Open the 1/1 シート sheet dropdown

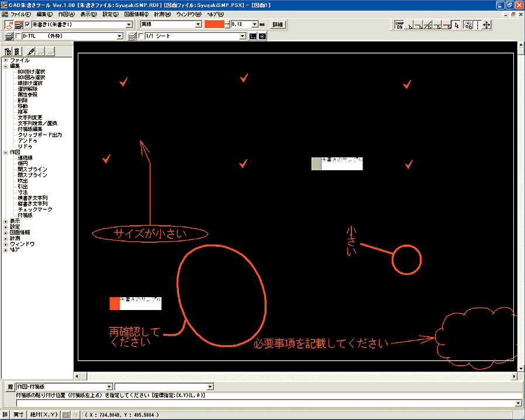click(243, 36)
